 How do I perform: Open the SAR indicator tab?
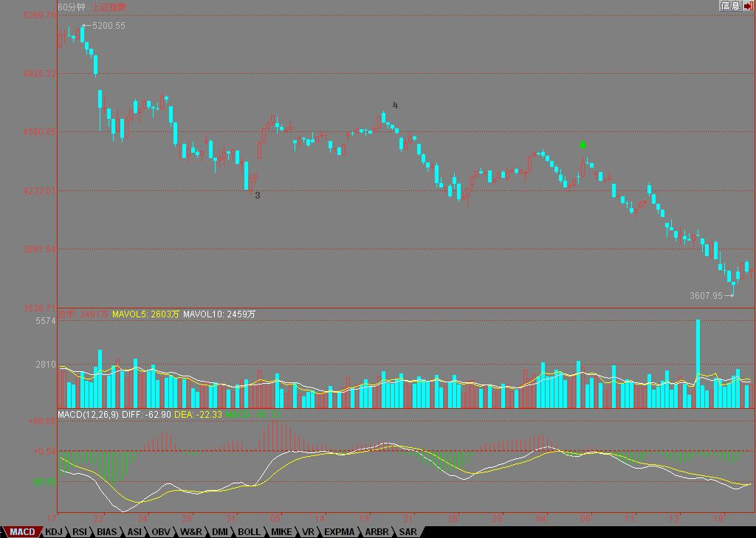[407, 532]
